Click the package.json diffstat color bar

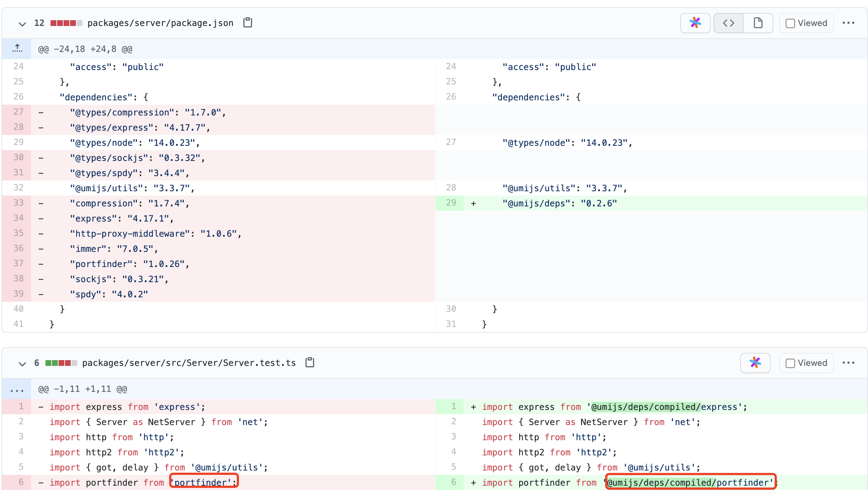point(66,23)
